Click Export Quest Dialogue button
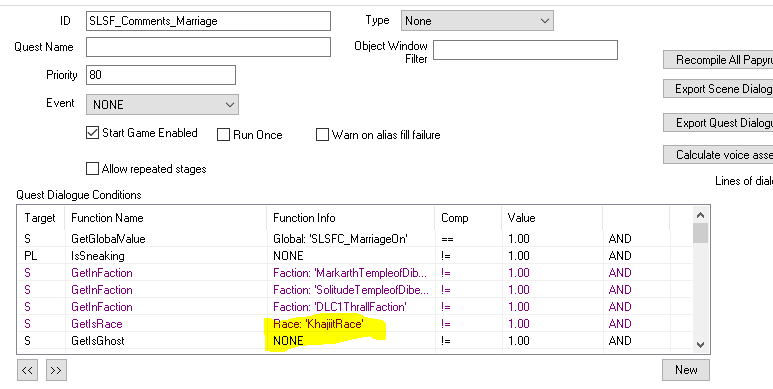 click(718, 123)
